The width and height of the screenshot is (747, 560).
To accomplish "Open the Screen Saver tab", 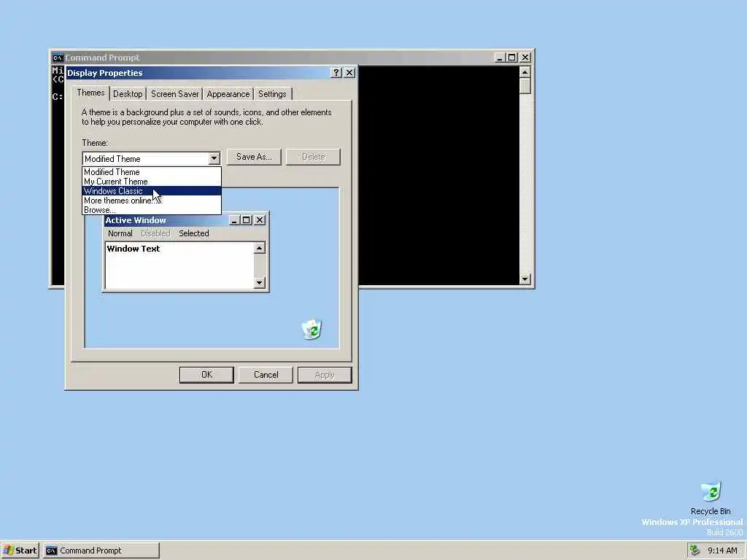I will point(175,94).
